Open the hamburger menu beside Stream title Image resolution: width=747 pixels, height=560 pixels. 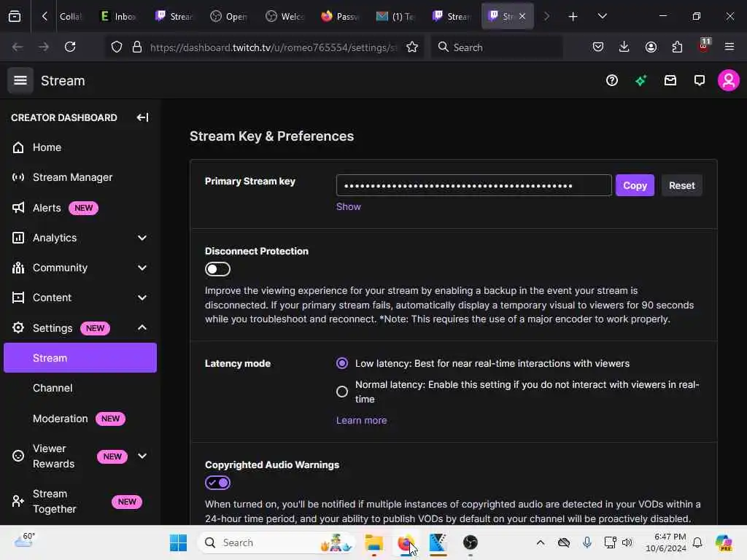pyautogui.click(x=20, y=80)
